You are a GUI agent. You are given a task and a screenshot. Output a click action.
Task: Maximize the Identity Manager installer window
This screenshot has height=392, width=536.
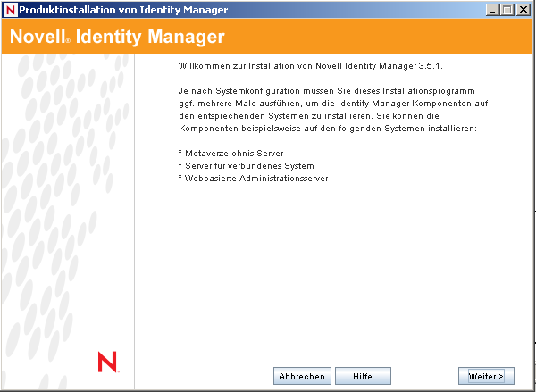click(x=507, y=10)
